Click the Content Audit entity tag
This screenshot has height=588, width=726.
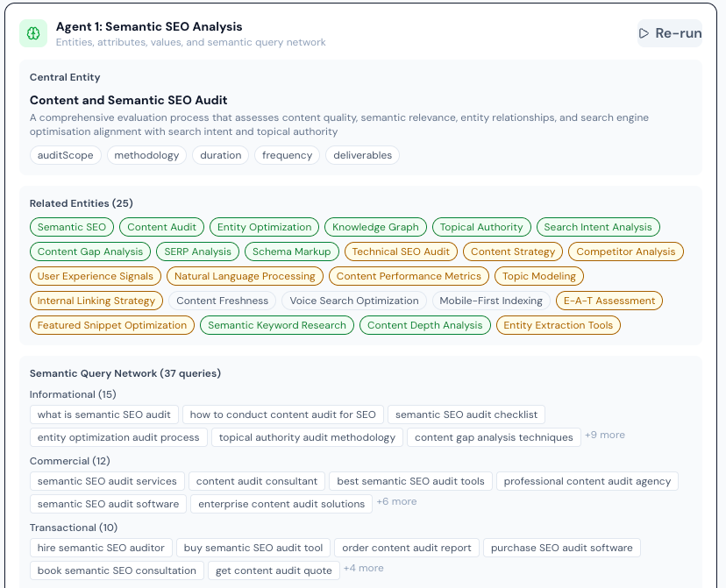[x=161, y=227]
